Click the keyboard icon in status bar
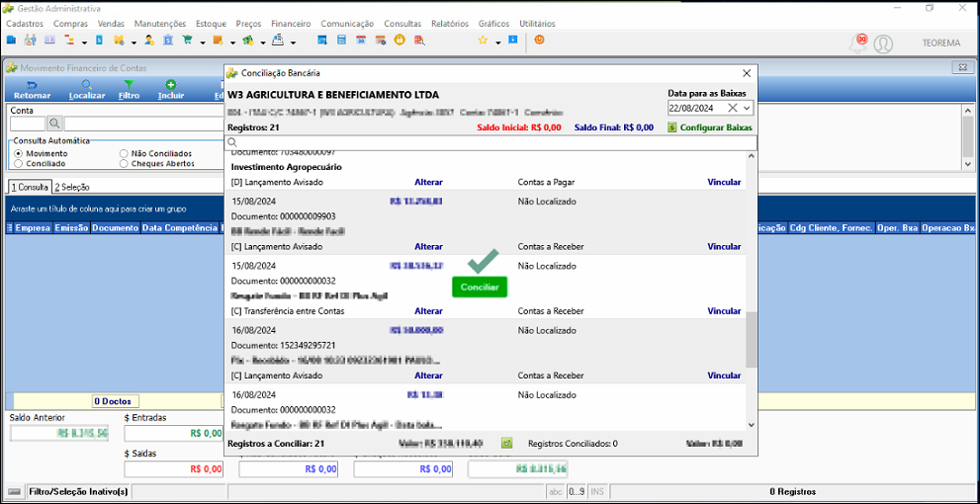The image size is (980, 504). click(14, 491)
